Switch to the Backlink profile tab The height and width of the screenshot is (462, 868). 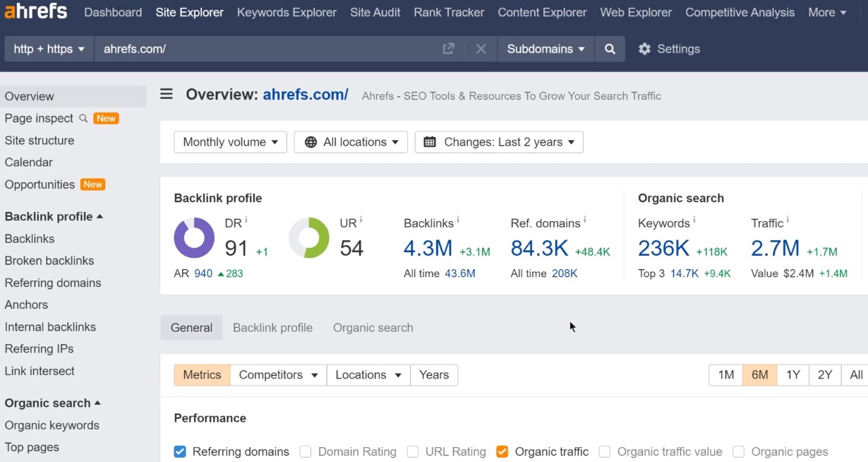tap(272, 328)
